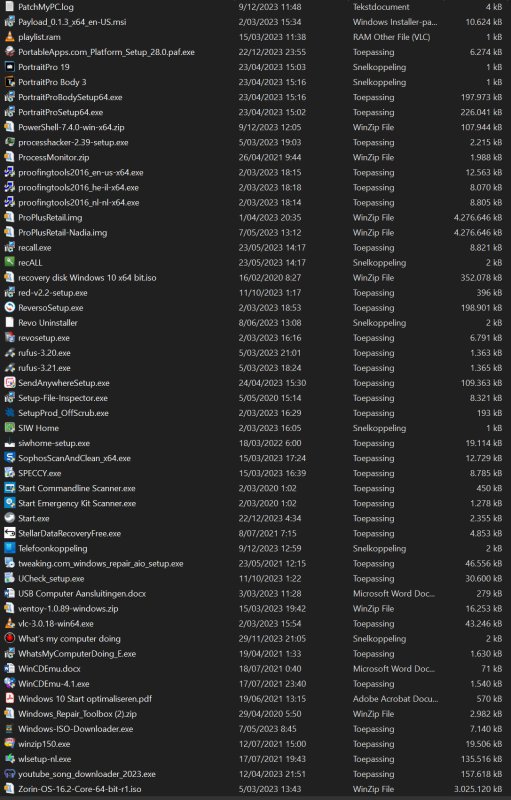Screen dimensions: 511x800
Task: Click the VLC cone icon of playlist.ram
Action: pyautogui.click(x=9, y=37)
